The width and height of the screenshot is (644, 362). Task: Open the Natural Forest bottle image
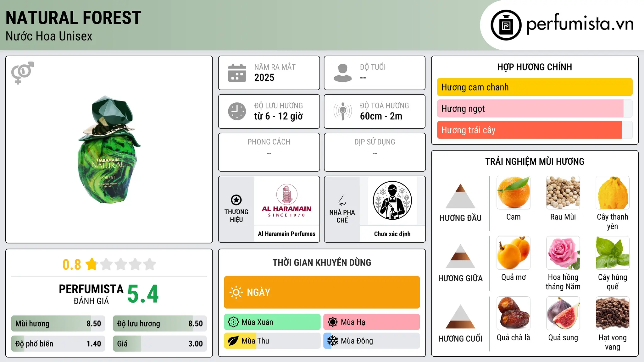coord(109,150)
